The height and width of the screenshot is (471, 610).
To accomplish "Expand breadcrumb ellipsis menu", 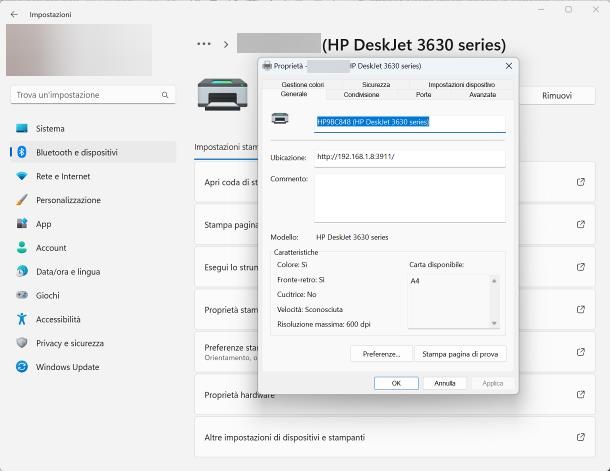I will click(204, 44).
